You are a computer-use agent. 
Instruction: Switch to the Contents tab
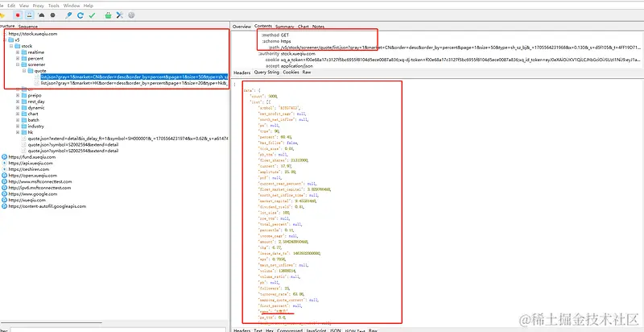click(x=263, y=27)
